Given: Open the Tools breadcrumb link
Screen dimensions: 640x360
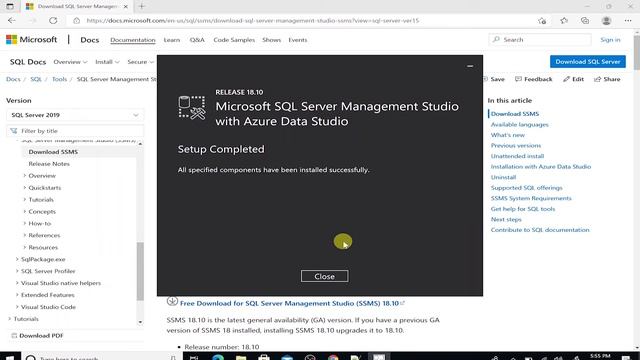Looking at the screenshot, I should pos(59,79).
